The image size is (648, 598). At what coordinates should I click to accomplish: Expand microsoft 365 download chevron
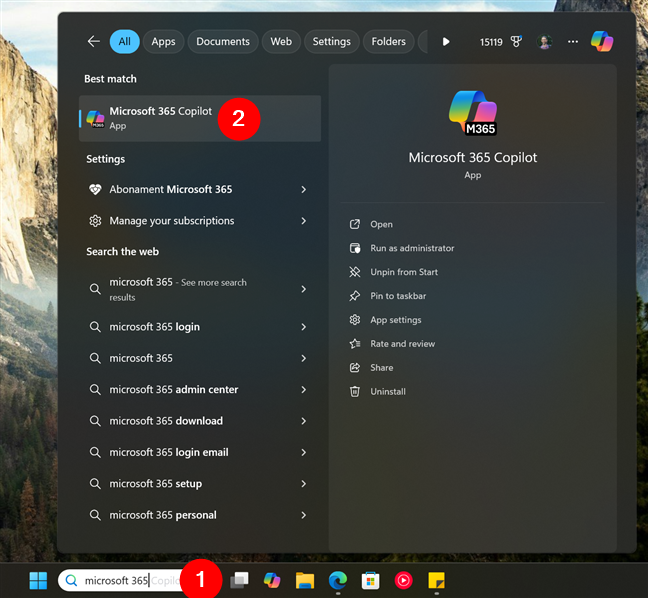304,421
